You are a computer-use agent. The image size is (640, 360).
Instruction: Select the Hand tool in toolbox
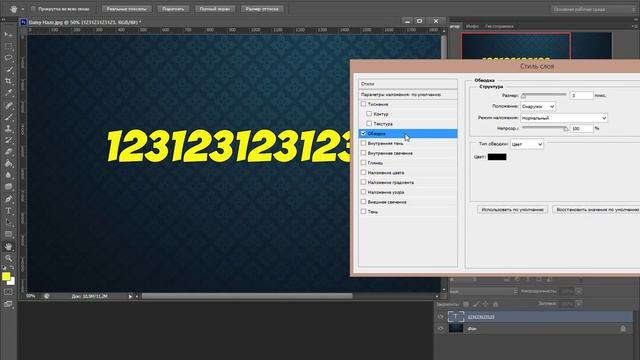tap(8, 247)
